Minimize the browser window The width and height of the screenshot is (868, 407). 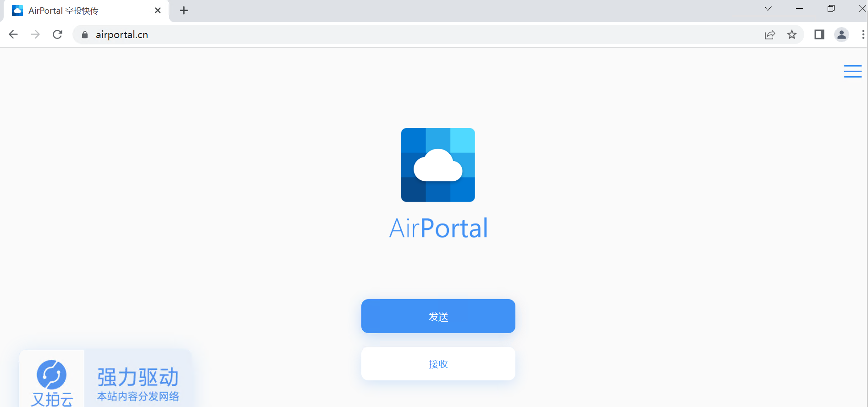799,9
